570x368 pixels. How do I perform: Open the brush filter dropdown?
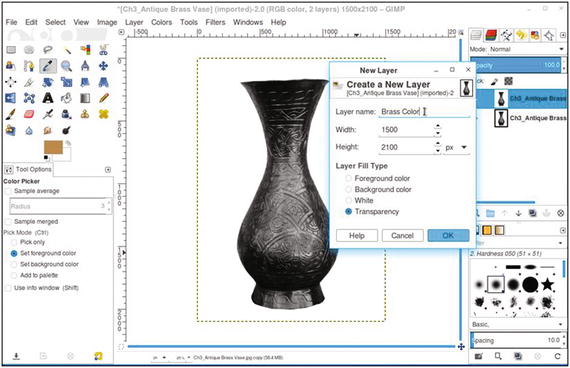(x=518, y=243)
